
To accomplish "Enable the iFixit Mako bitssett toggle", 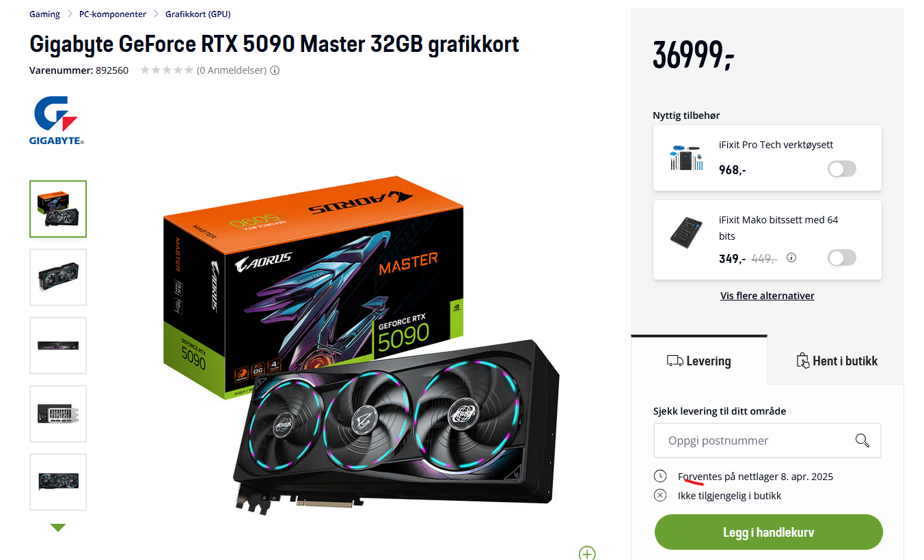I will pyautogui.click(x=841, y=258).
